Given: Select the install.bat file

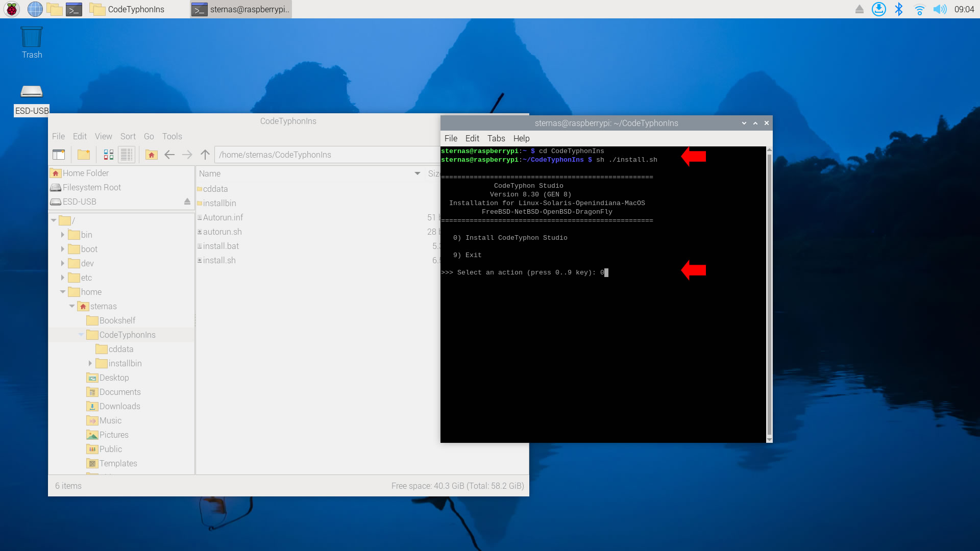Looking at the screenshot, I should point(218,246).
